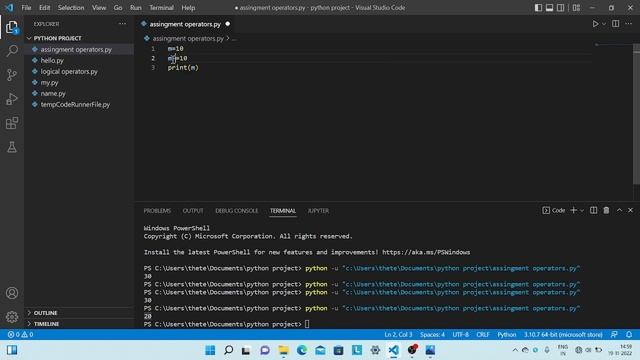Open Customize Layout options
The image size is (640, 360).
click(576, 8)
